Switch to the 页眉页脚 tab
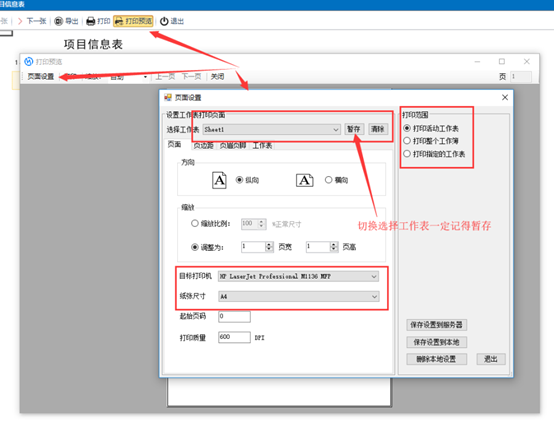 click(x=233, y=146)
